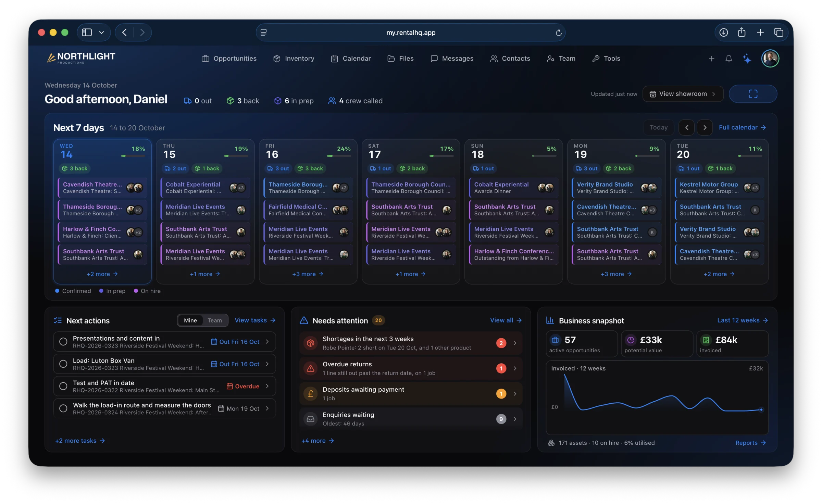
Task: Open the notifications bell
Action: click(x=728, y=59)
